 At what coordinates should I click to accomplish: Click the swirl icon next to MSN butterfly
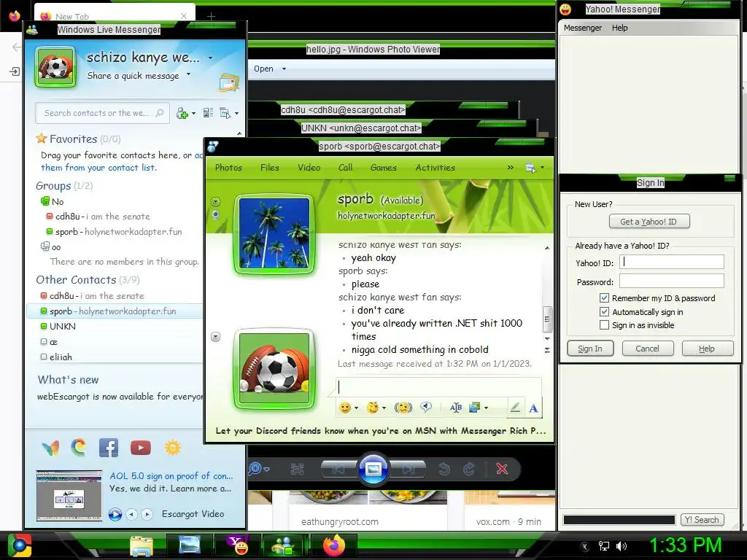tap(79, 448)
